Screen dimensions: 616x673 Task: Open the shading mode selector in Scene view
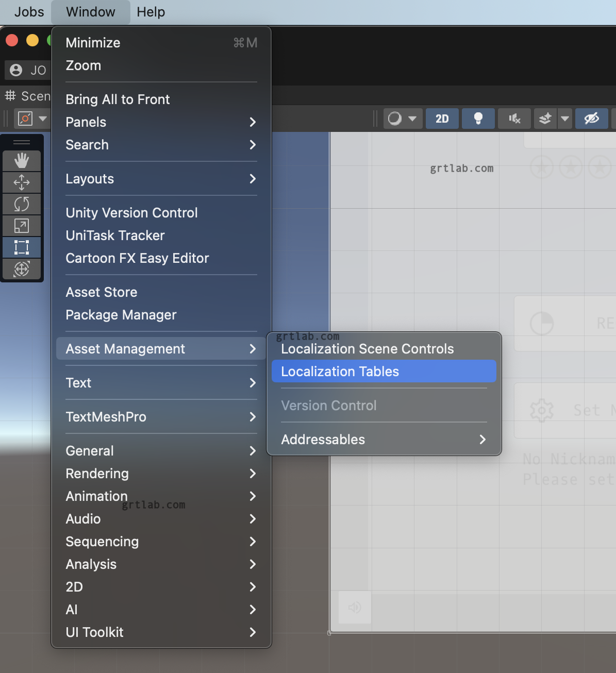pos(403,119)
